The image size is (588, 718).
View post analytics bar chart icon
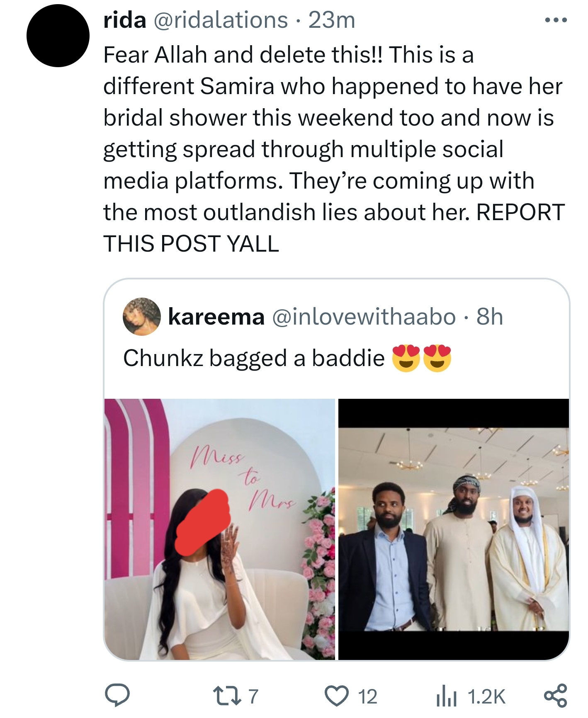coord(446,697)
